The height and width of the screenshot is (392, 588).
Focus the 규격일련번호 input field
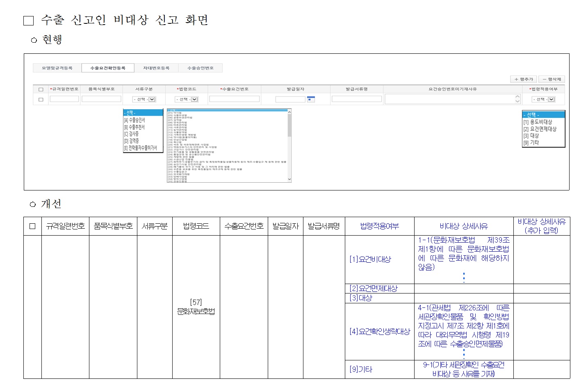point(64,99)
